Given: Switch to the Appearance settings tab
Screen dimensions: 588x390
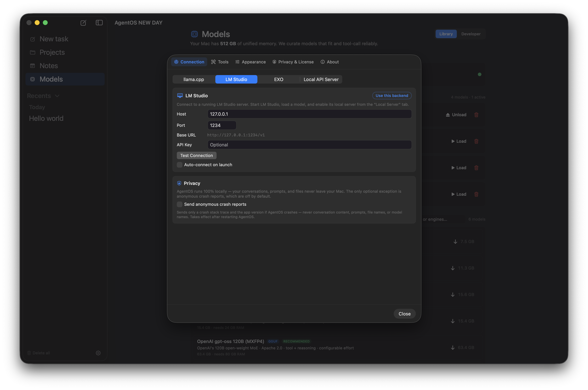Looking at the screenshot, I should 251,62.
